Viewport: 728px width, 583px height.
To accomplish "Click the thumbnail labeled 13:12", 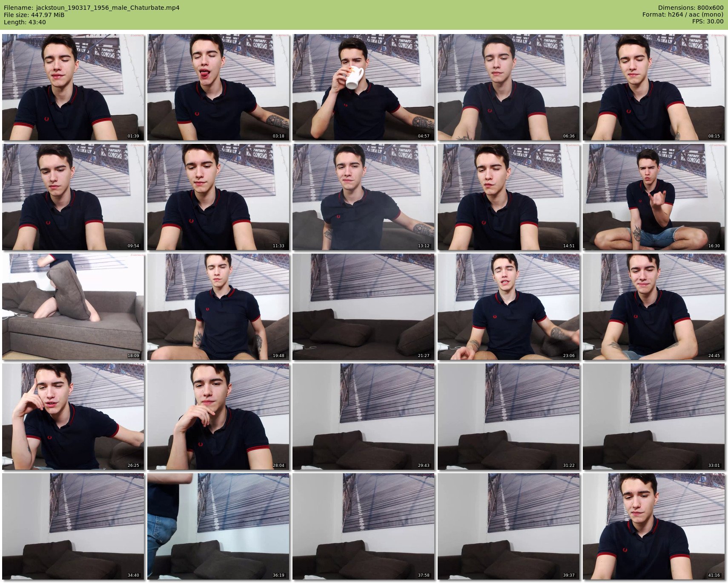I will tap(363, 197).
